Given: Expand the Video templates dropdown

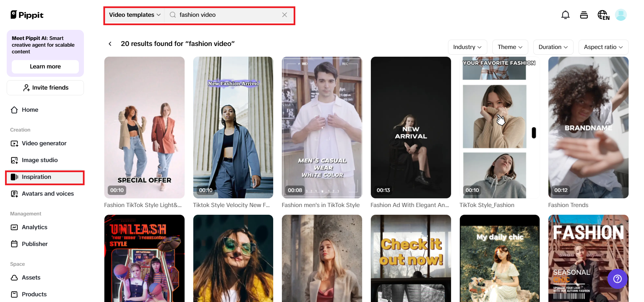Looking at the screenshot, I should pyautogui.click(x=135, y=15).
